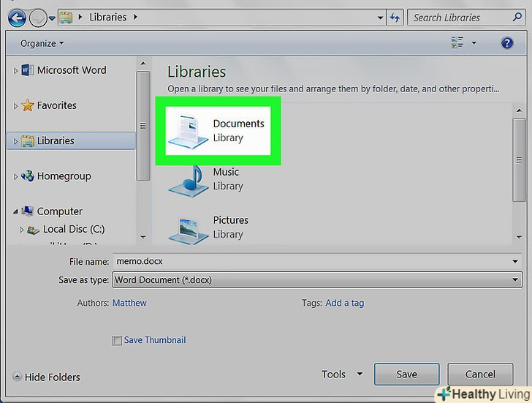Click the search magnifier icon
The height and width of the screenshot is (403, 532).
pos(517,17)
